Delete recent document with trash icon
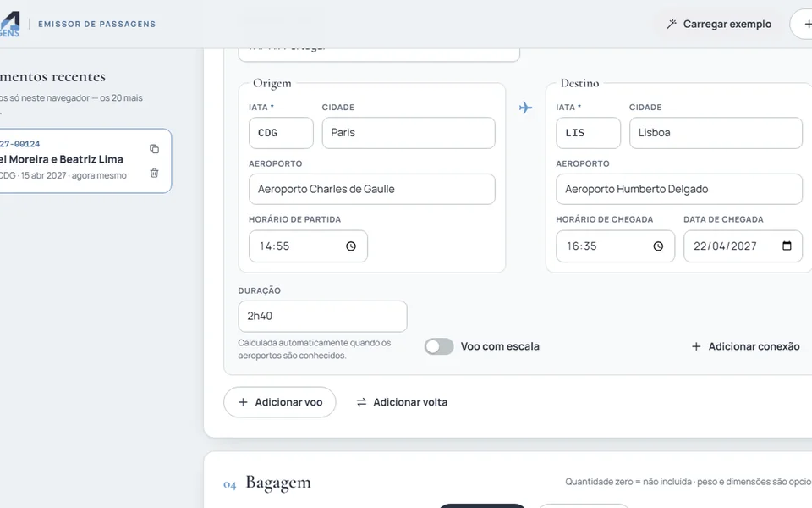The width and height of the screenshot is (812, 508). [154, 173]
